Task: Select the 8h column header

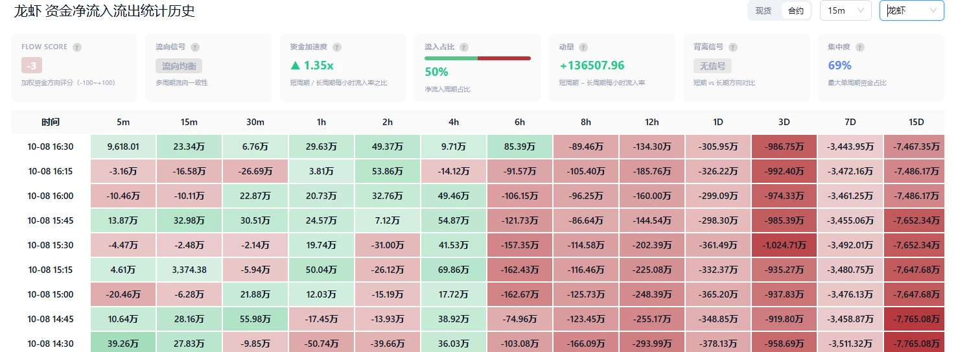Action: (586, 122)
